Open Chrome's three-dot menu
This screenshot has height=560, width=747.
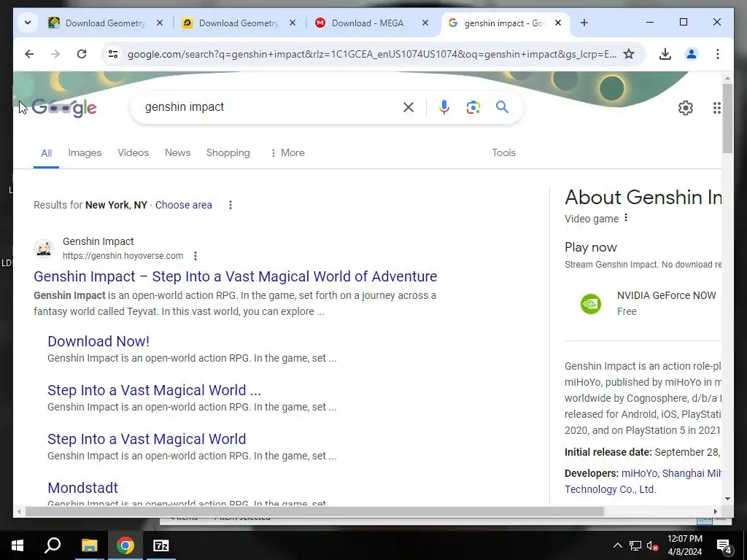[718, 54]
